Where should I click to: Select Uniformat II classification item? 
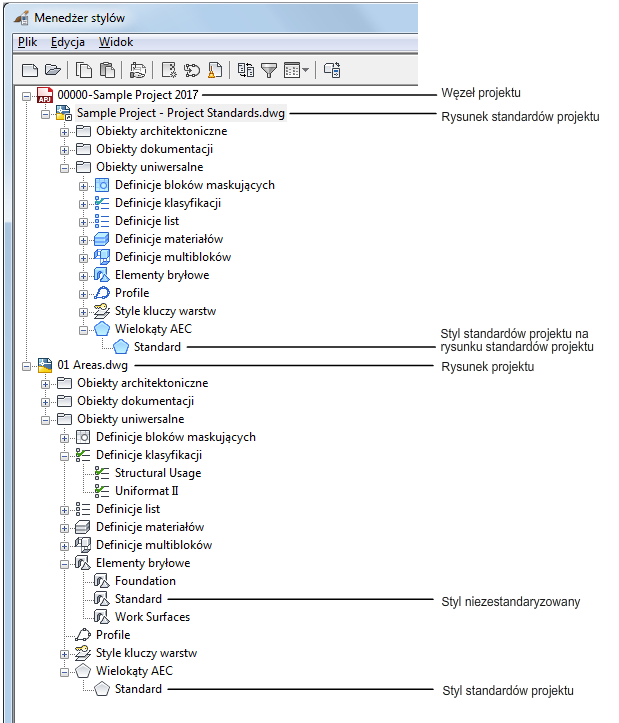coord(147,491)
